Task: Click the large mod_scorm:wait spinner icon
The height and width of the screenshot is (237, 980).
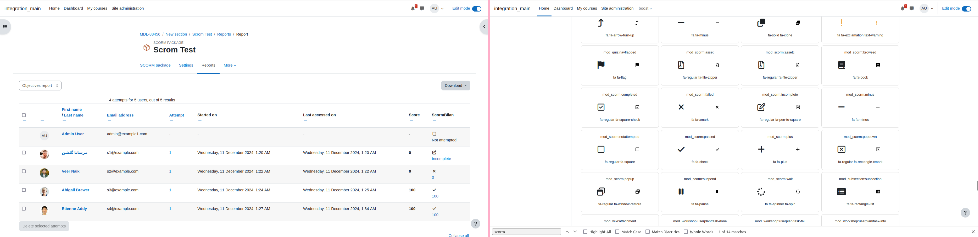Action: (x=761, y=192)
